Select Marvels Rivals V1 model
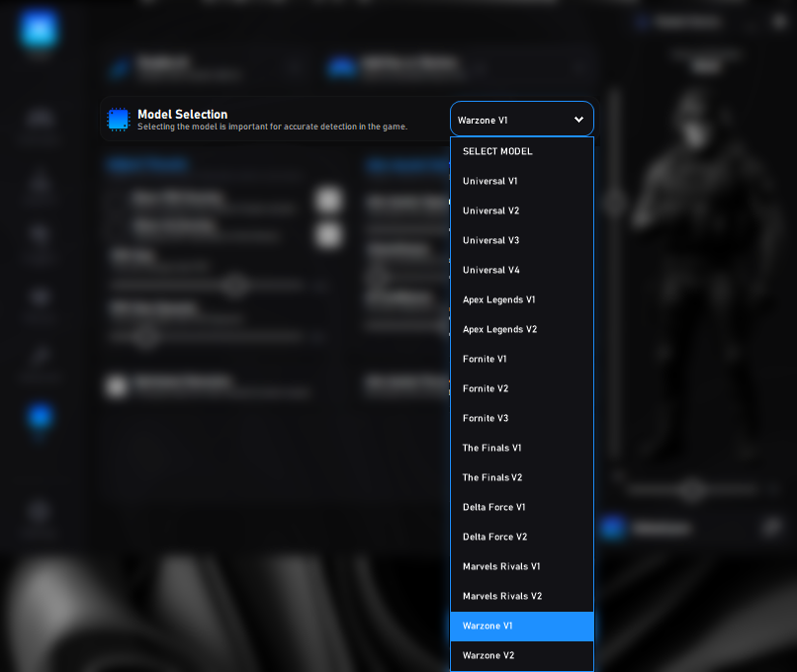This screenshot has height=672, width=797. tap(522, 566)
